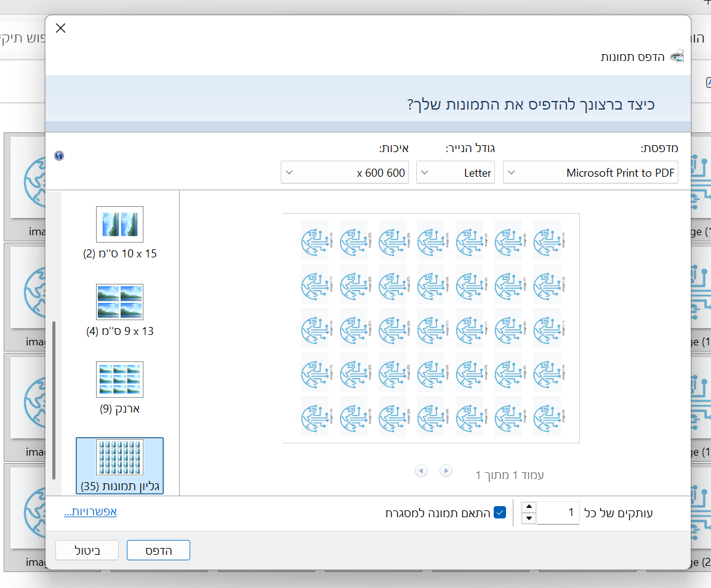Expand the Letter paper size dropdown
Image resolution: width=711 pixels, height=588 pixels.
pos(456,172)
